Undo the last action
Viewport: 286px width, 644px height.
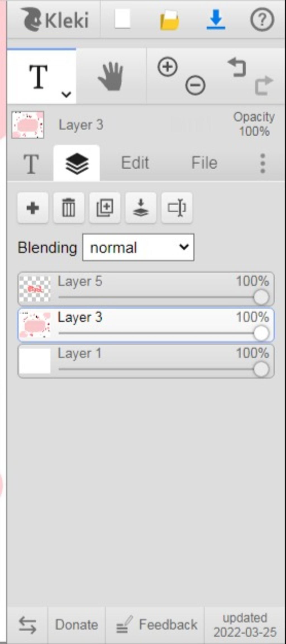click(x=237, y=67)
